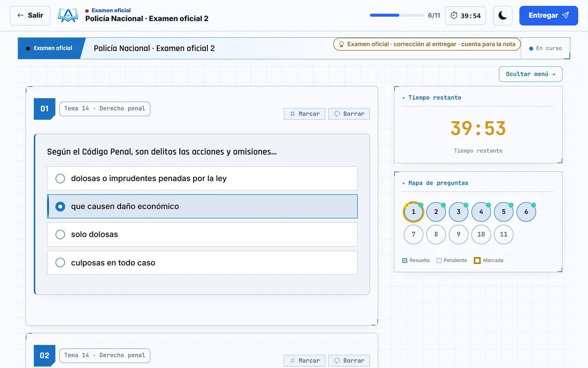Navigate to question 4 in the map
The image size is (588, 368).
coord(481,212)
